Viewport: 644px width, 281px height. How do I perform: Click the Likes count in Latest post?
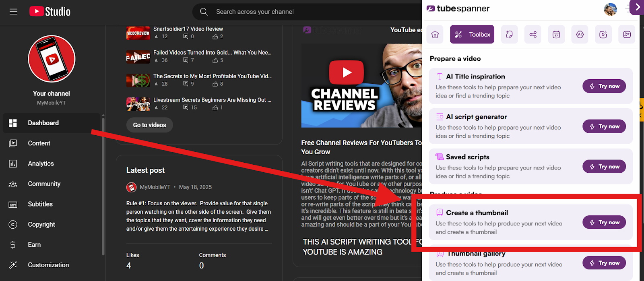129,266
